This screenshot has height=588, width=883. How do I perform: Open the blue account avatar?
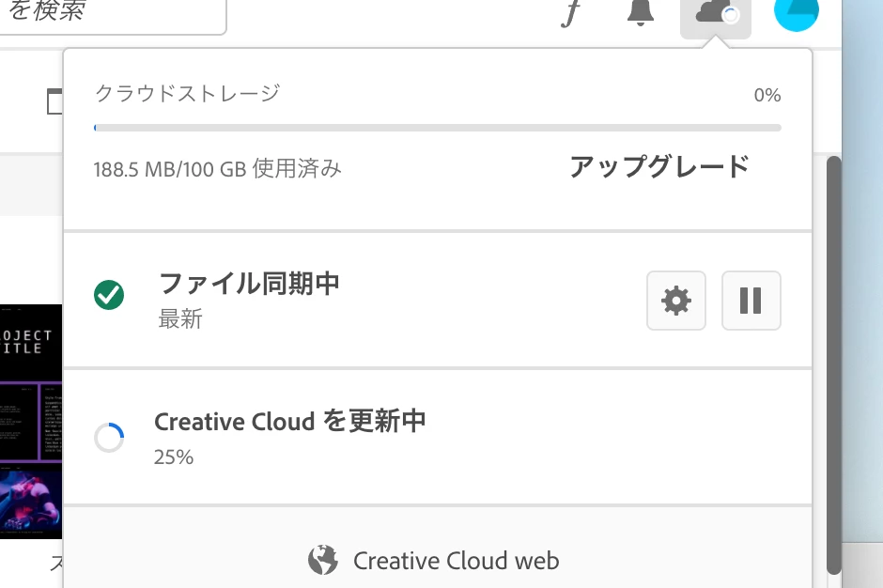tap(797, 14)
